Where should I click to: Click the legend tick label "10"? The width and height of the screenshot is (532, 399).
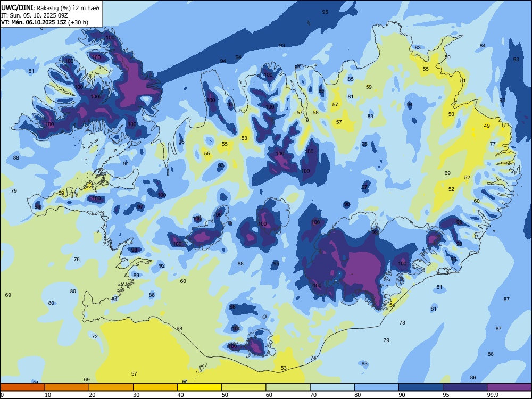tap(48, 395)
